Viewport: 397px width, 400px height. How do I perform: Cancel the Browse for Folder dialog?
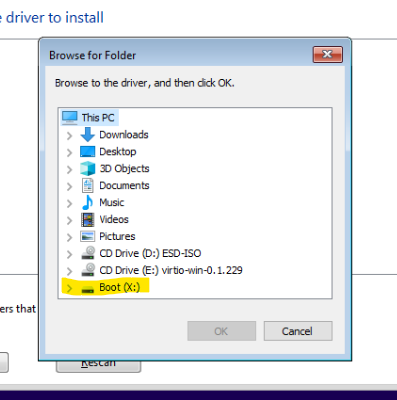tap(298, 331)
